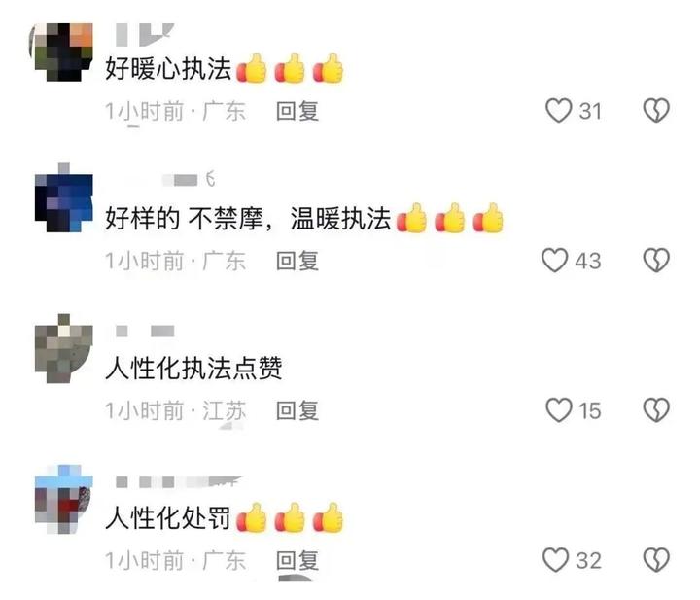Viewport: 700px width, 600px height.
Task: Reply to the 人性化执法点赞 comment
Action: pyautogui.click(x=297, y=410)
